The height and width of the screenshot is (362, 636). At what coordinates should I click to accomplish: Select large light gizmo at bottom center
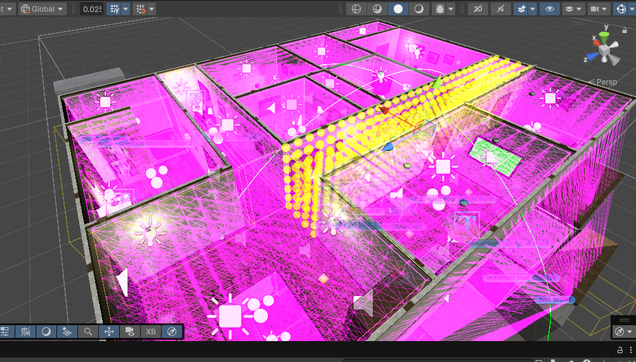click(230, 316)
